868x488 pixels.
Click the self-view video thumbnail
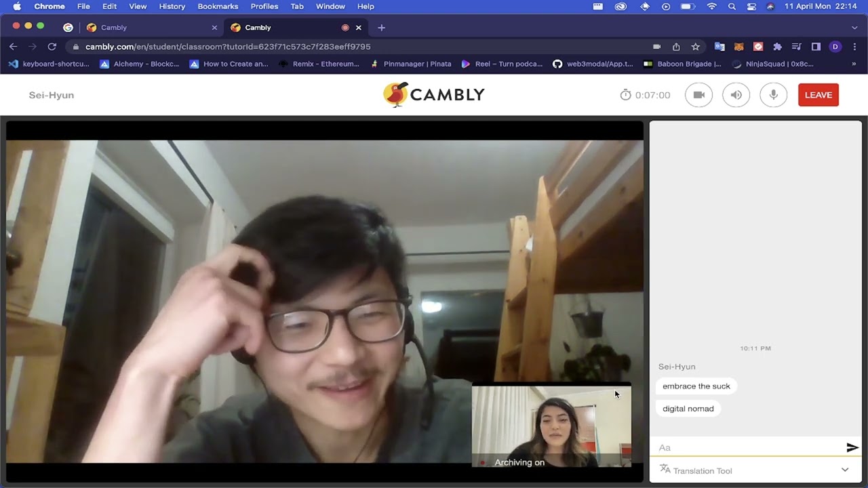[551, 426]
